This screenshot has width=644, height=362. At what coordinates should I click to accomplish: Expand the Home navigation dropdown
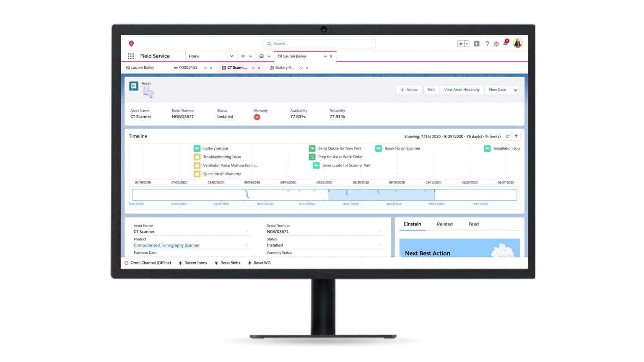231,56
